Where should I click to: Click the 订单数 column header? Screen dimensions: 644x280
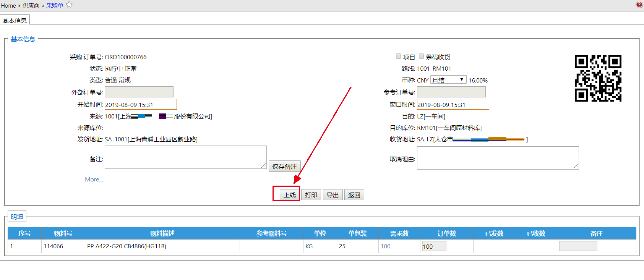[x=447, y=233]
